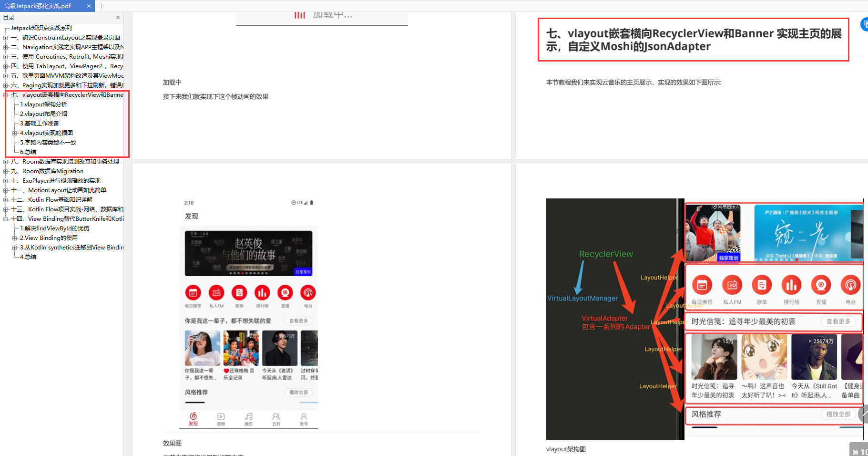Click the 私人FM icon in architecture diagram
Image resolution: width=868 pixels, height=456 pixels.
[x=732, y=285]
